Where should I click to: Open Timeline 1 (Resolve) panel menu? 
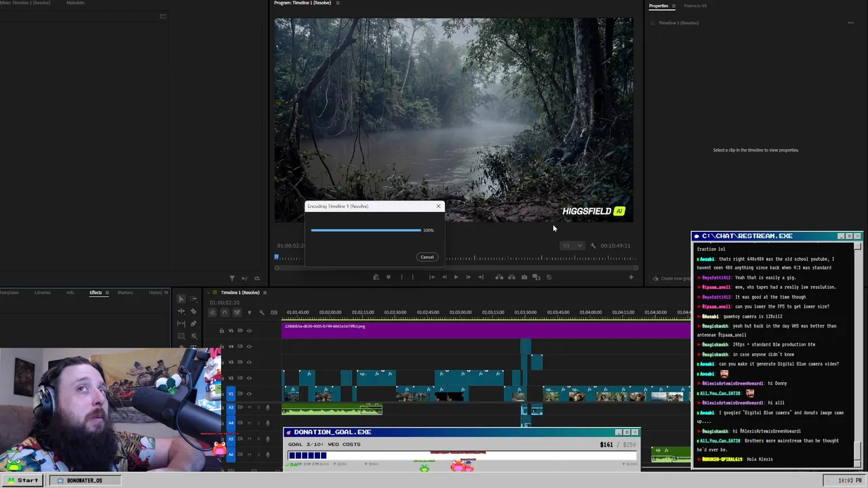(x=265, y=292)
